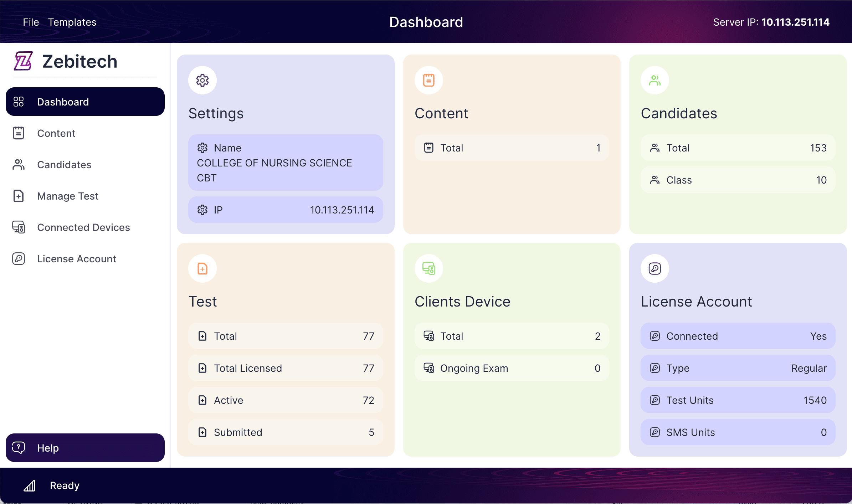Select the college Name row in Settings
The width and height of the screenshot is (852, 504).
coord(286,163)
